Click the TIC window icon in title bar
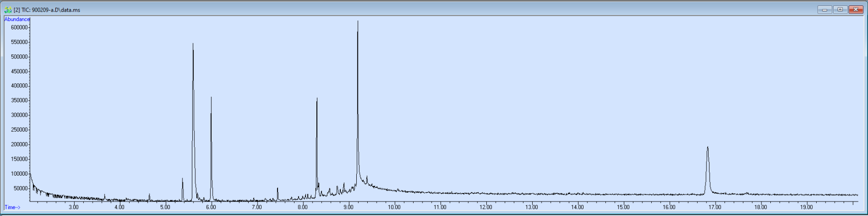This screenshot has height=216, width=868. click(x=8, y=9)
